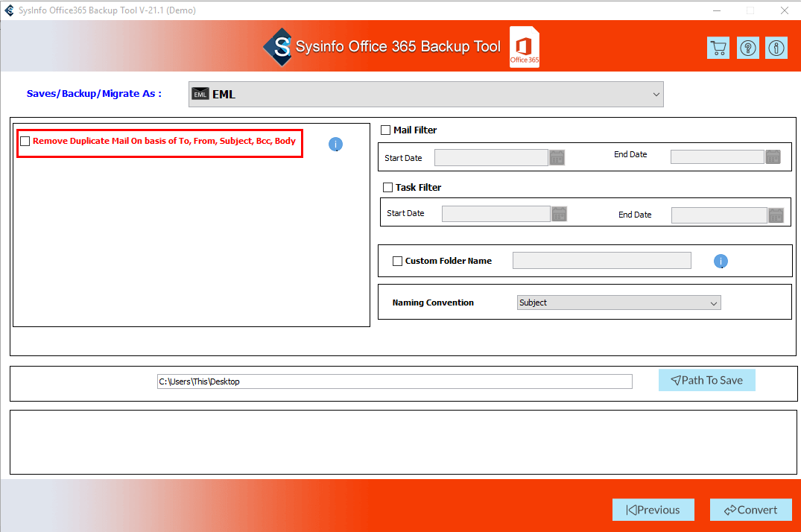Click the about info icon in header
This screenshot has width=801, height=532.
click(776, 48)
